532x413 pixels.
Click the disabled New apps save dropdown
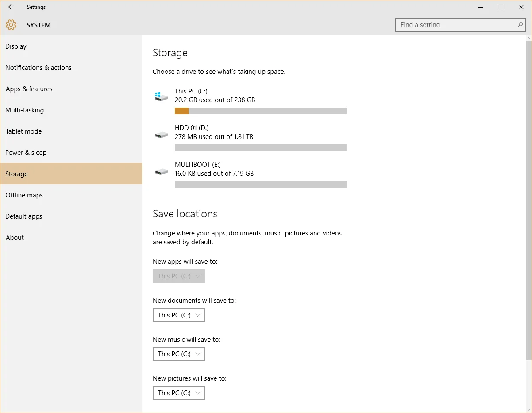tap(179, 276)
